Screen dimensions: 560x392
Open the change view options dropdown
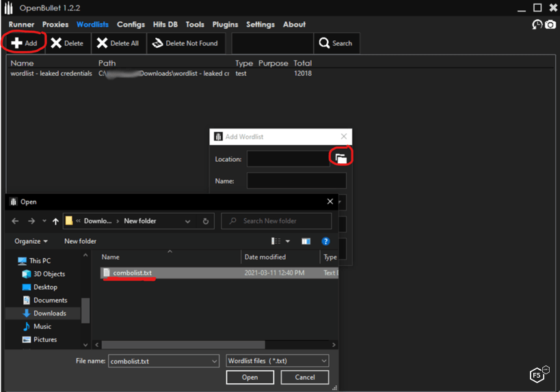[x=288, y=241]
